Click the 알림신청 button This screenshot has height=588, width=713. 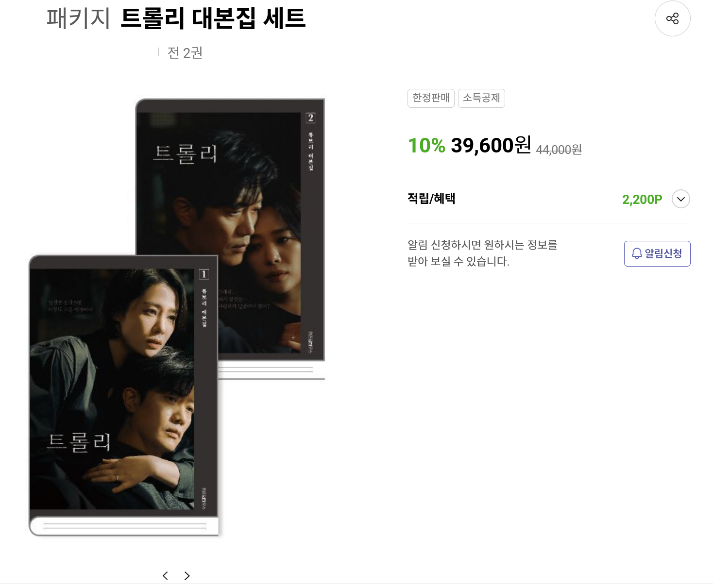coord(657,253)
